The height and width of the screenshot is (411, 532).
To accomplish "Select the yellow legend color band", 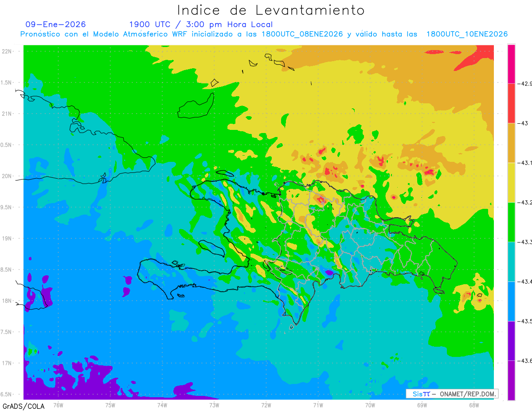I will 511,182.
